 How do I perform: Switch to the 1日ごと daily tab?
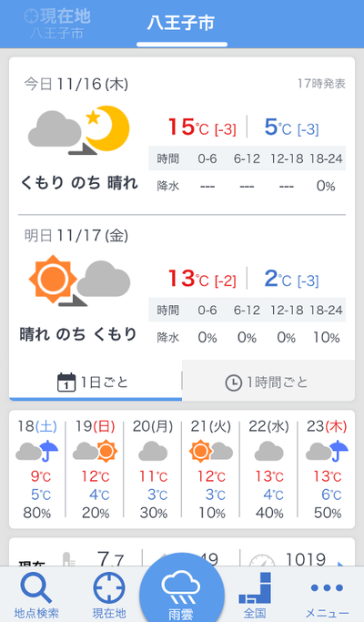pos(96,381)
